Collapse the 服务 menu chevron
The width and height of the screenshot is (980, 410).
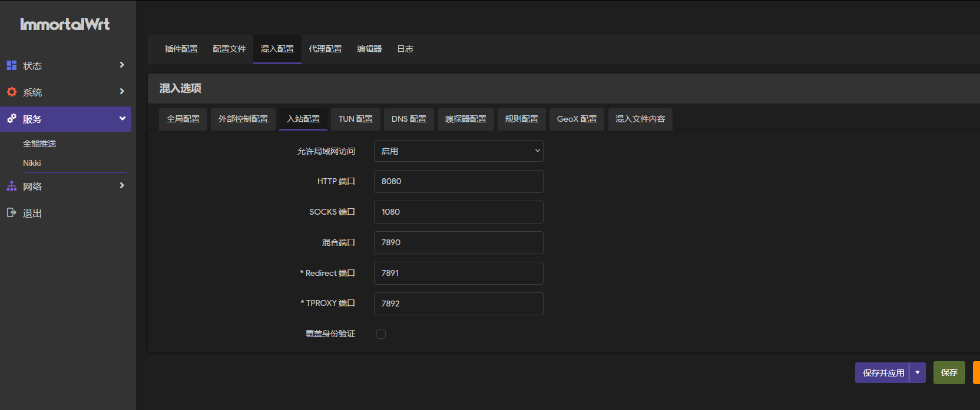(122, 118)
